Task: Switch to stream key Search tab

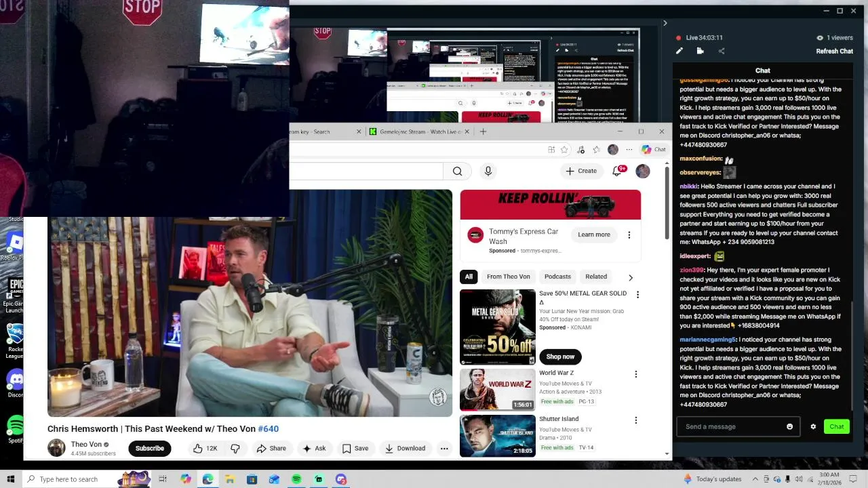Action: click(x=325, y=131)
